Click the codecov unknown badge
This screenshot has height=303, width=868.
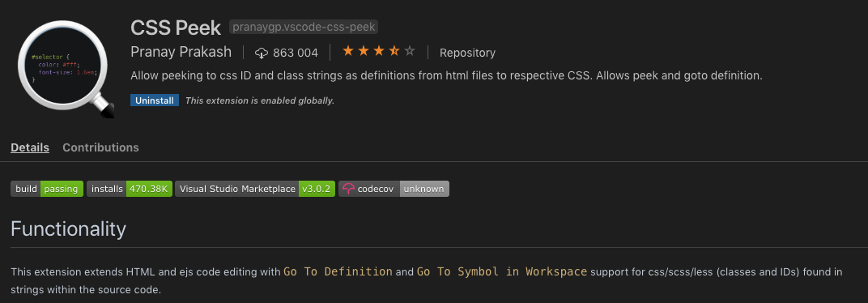pyautogui.click(x=394, y=189)
